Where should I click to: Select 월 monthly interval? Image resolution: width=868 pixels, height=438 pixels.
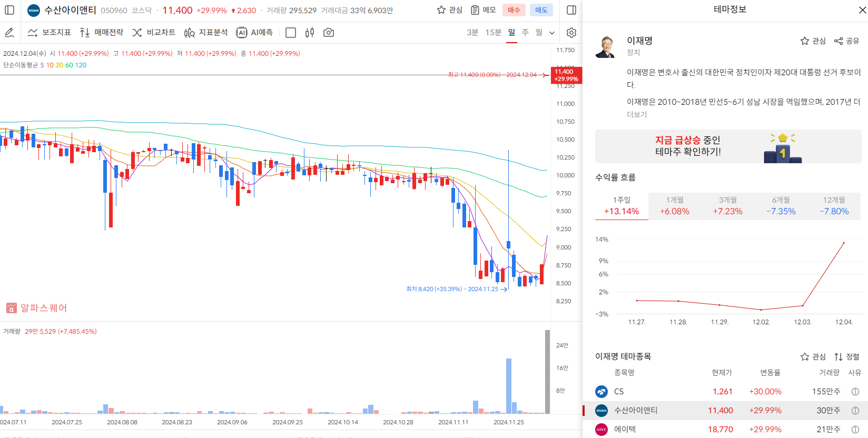click(539, 33)
